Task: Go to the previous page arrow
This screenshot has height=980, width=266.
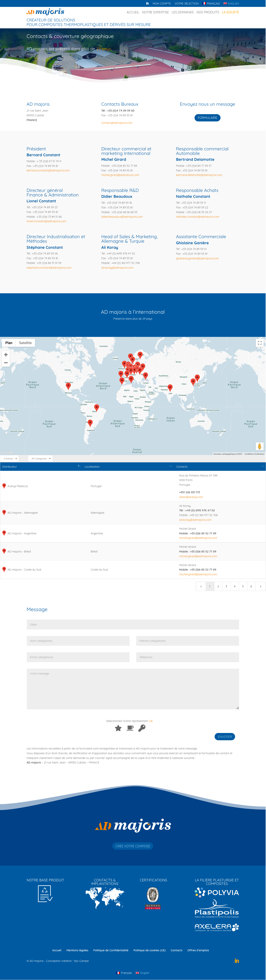Action: click(x=201, y=586)
